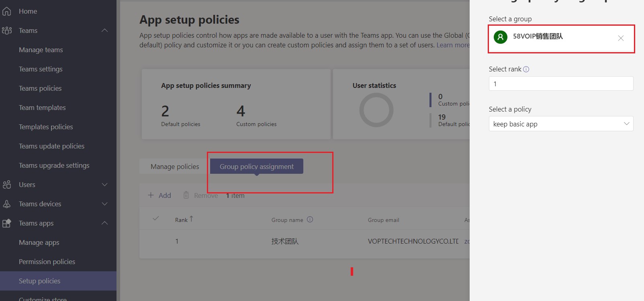This screenshot has width=644, height=301.
Task: Switch to the Manage policies tab
Action: click(x=175, y=167)
